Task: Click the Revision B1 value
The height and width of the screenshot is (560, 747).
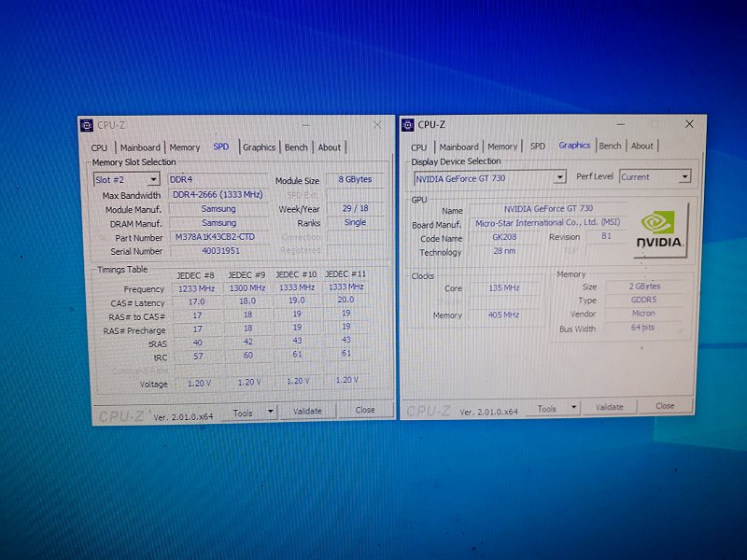Action: click(606, 236)
